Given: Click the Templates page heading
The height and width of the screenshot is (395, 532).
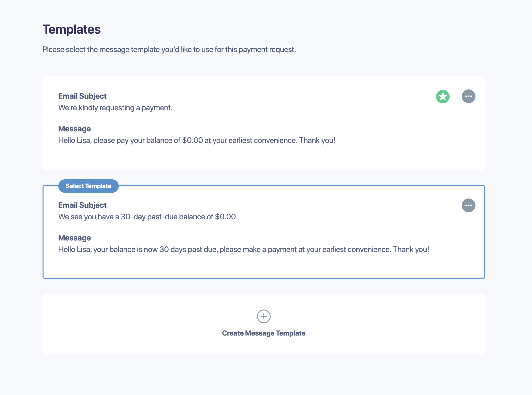Looking at the screenshot, I should [72, 29].
